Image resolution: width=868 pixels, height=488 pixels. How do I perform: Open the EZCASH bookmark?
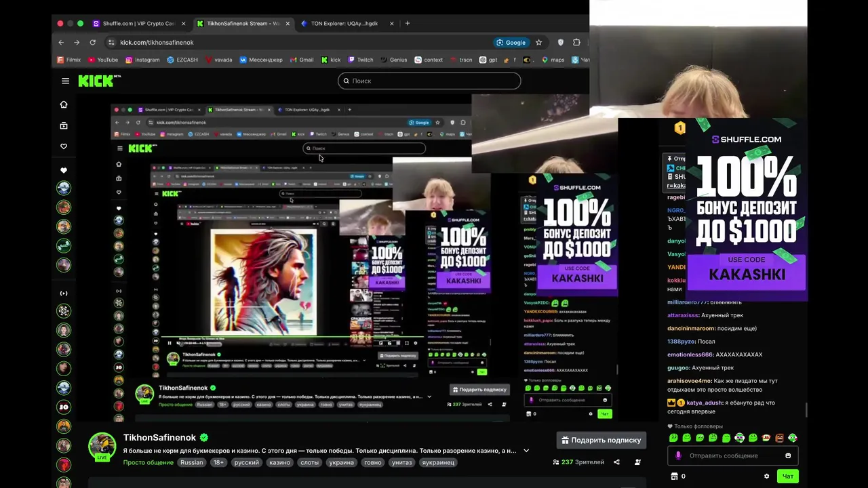(x=182, y=60)
